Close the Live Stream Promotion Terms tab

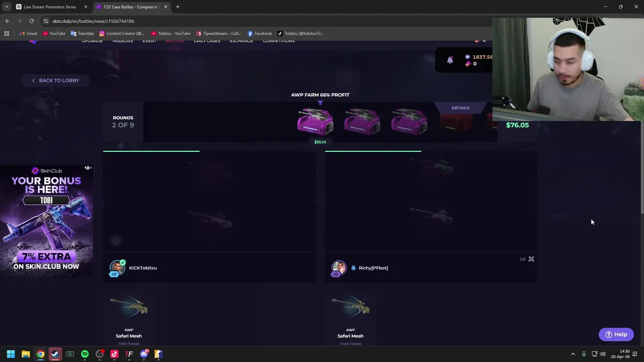(86, 7)
